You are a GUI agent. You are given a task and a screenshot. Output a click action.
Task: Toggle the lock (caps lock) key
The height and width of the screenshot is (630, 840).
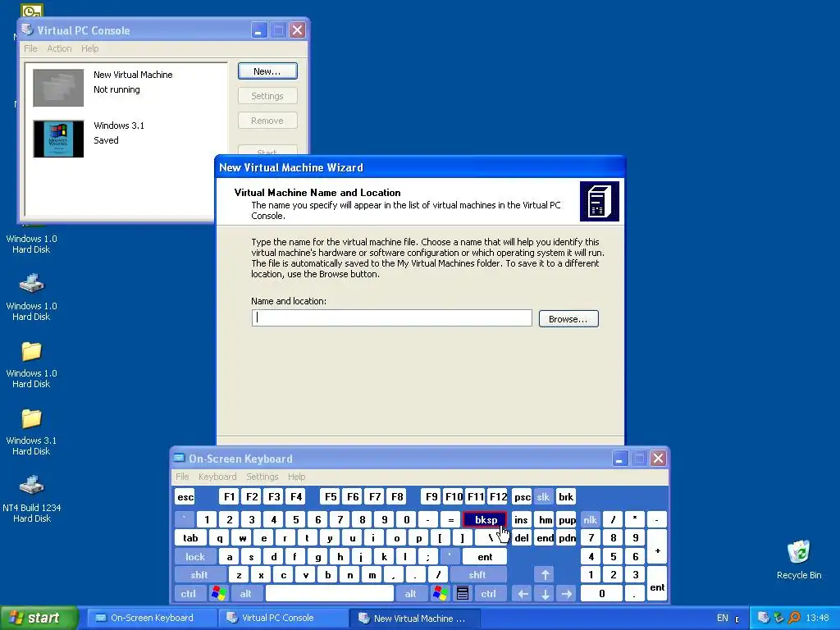coord(195,557)
